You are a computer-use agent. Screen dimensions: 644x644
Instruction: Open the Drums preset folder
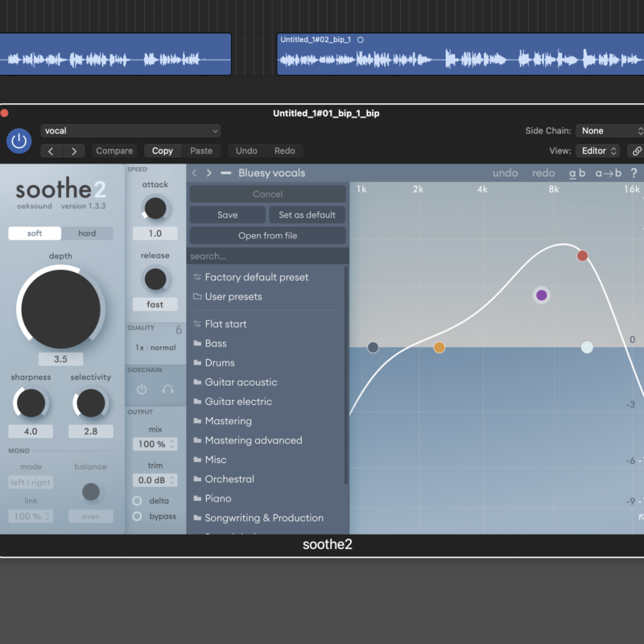(x=220, y=363)
